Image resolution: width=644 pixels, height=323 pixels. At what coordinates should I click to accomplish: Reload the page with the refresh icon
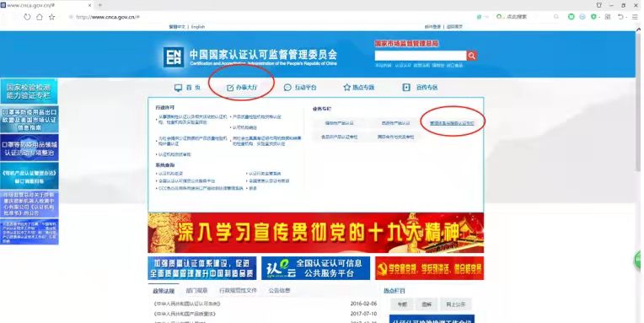[x=27, y=17]
